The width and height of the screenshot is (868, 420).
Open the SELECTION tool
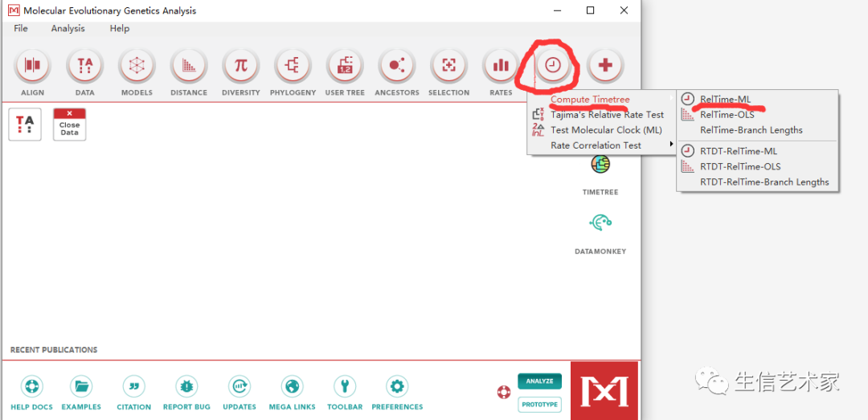[x=449, y=66]
